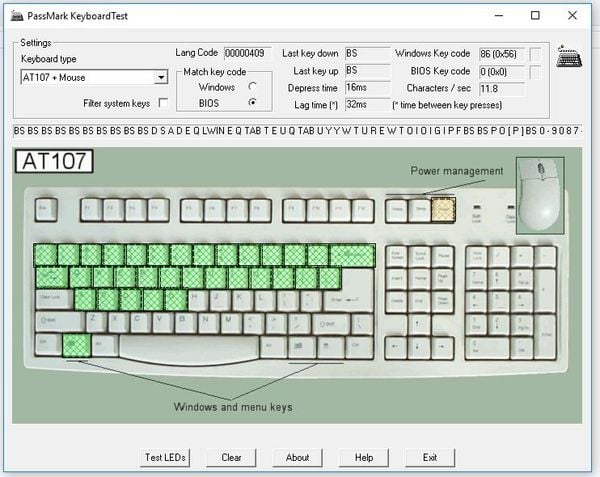Click the highlighted Backspace key

coord(352,255)
